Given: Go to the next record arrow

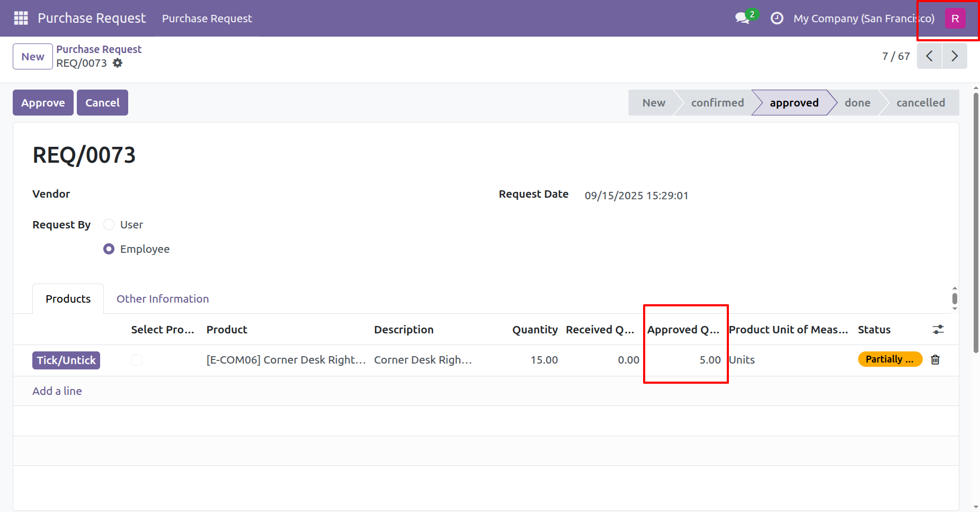Looking at the screenshot, I should click(x=954, y=56).
